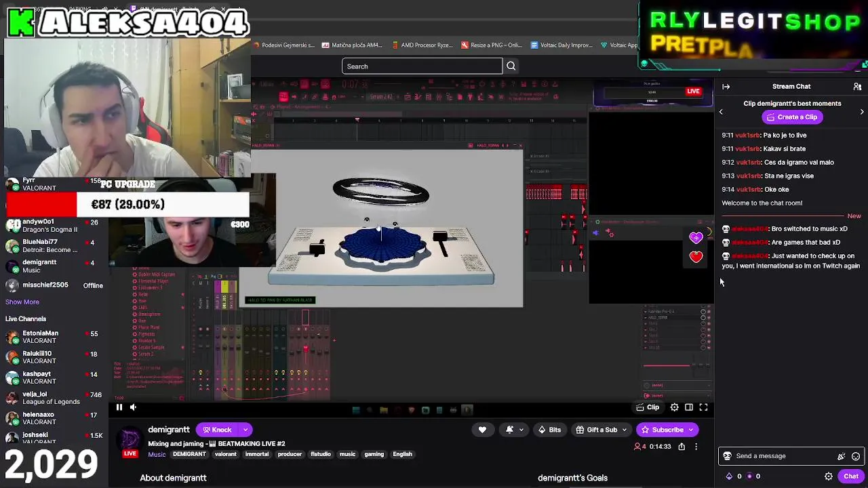This screenshot has height=488, width=868.
Task: Select the English tag
Action: tap(402, 454)
